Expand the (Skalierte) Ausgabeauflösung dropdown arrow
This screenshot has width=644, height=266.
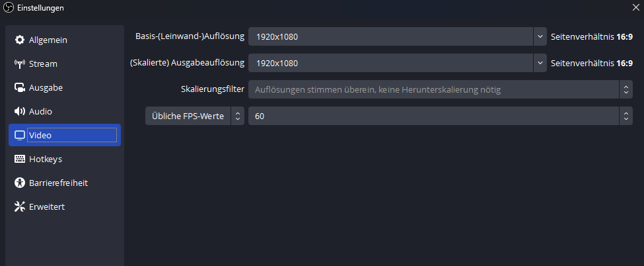point(540,63)
